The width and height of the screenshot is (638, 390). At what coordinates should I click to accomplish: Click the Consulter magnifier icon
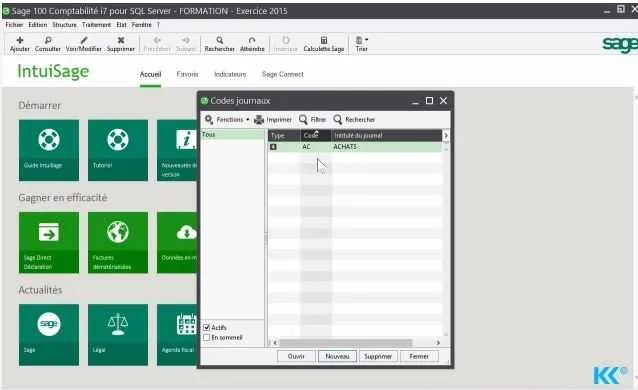click(48, 40)
